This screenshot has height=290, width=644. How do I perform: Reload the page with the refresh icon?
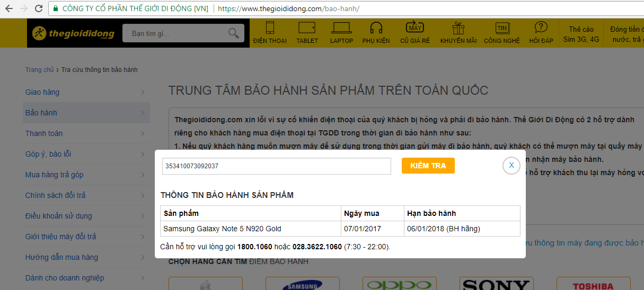coord(39,9)
